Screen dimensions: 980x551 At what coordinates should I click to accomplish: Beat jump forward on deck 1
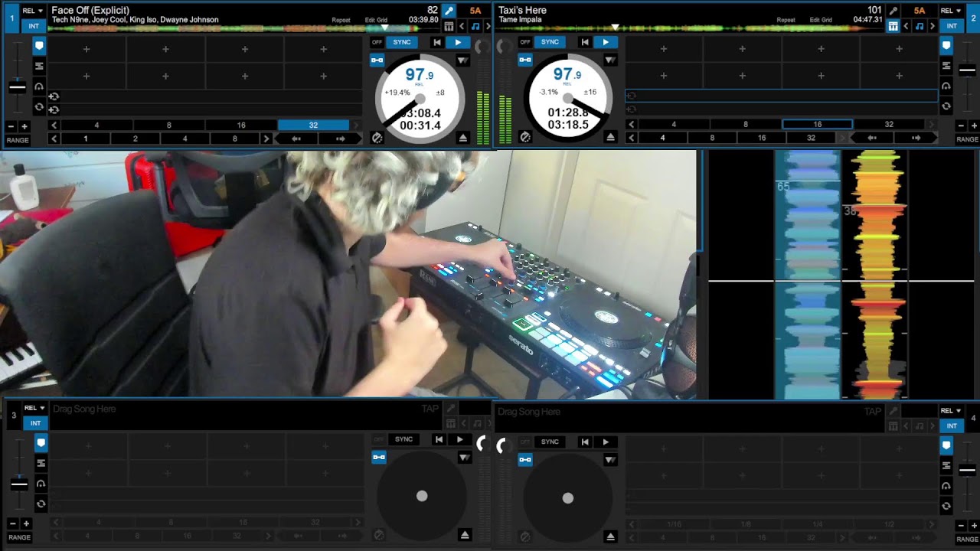(x=341, y=139)
